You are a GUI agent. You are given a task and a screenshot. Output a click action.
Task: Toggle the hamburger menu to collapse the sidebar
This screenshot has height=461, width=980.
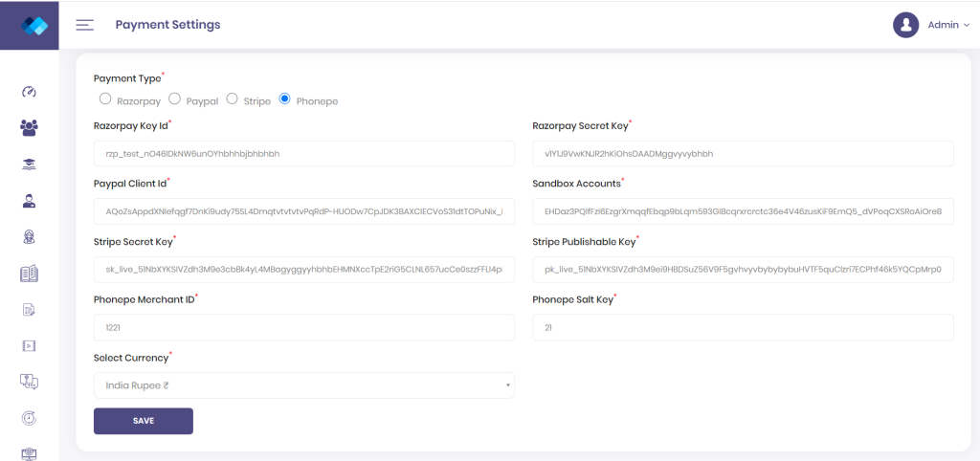85,25
